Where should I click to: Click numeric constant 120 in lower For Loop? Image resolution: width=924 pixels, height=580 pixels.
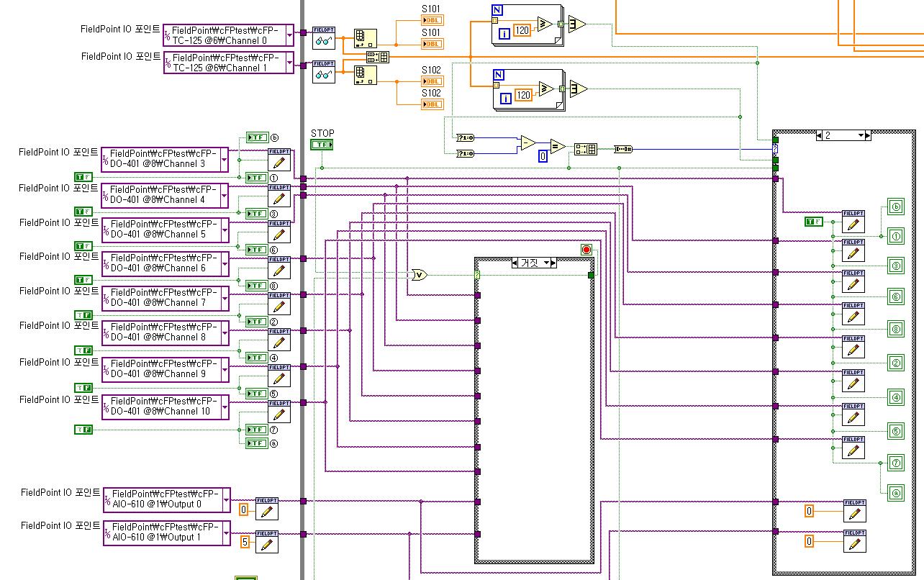click(x=524, y=95)
